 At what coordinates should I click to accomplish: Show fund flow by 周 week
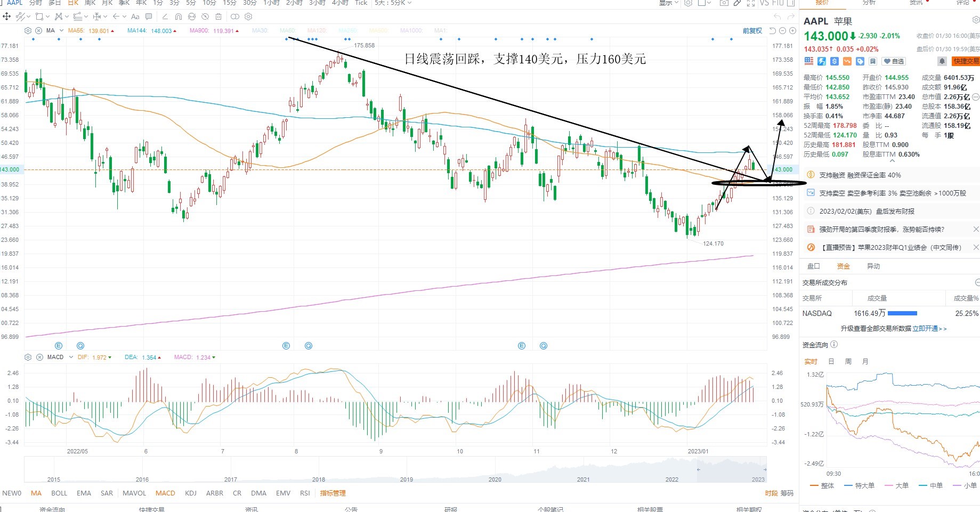click(x=848, y=362)
